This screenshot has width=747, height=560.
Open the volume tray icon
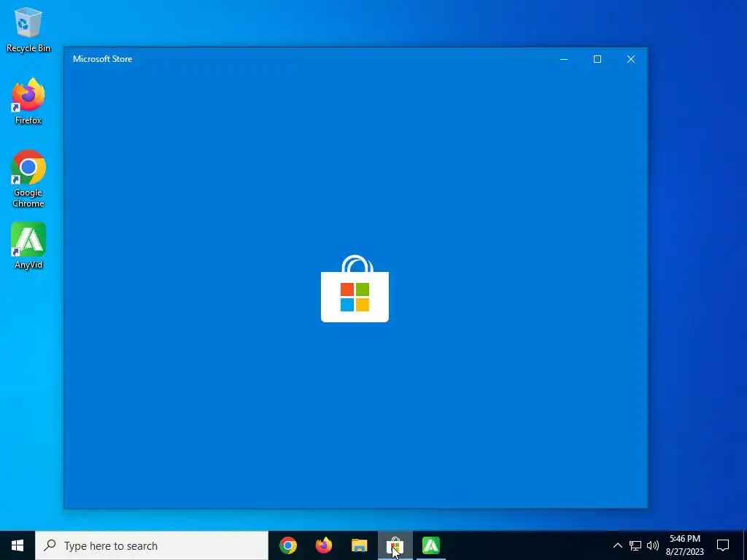click(x=653, y=545)
